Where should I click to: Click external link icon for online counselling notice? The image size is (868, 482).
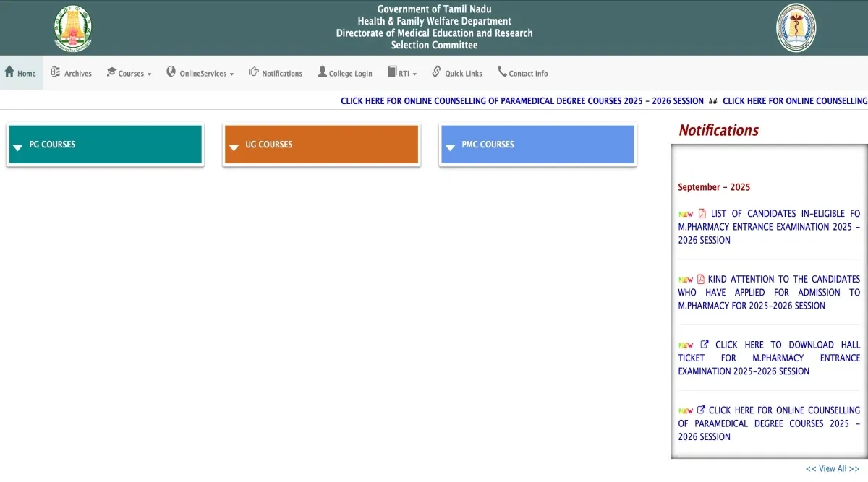(x=701, y=410)
